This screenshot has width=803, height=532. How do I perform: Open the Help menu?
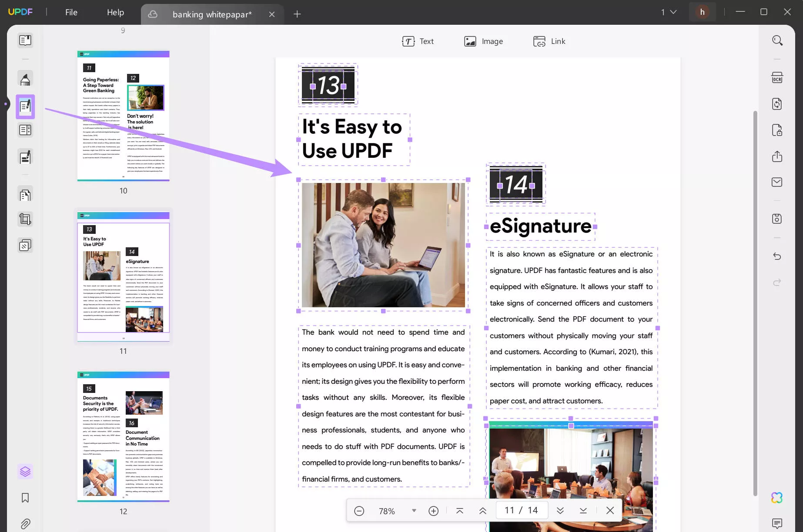tap(116, 12)
